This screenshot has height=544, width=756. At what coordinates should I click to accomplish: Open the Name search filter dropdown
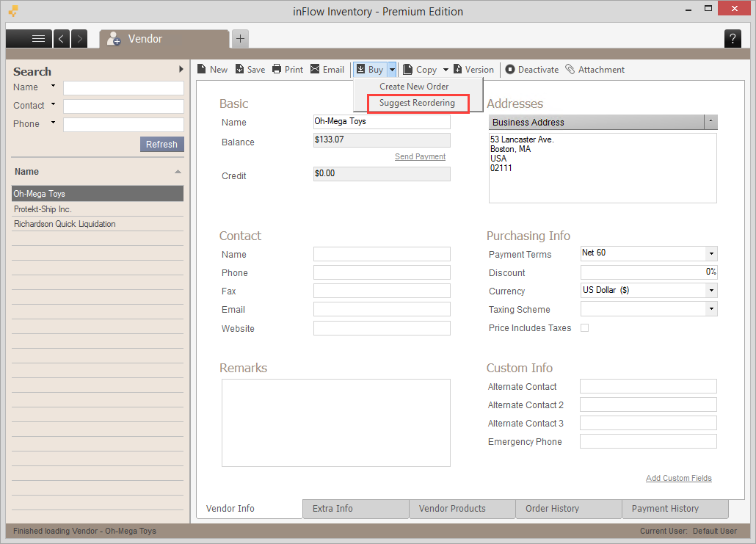[53, 86]
